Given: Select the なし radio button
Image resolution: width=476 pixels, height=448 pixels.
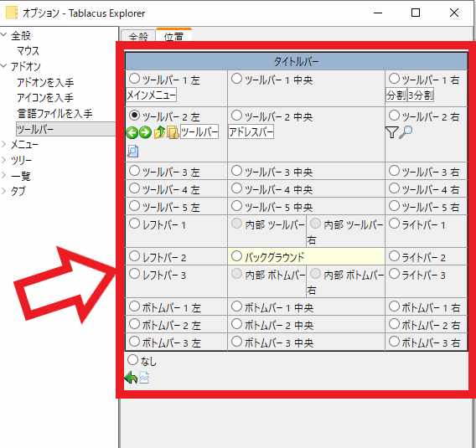Looking at the screenshot, I should [133, 360].
